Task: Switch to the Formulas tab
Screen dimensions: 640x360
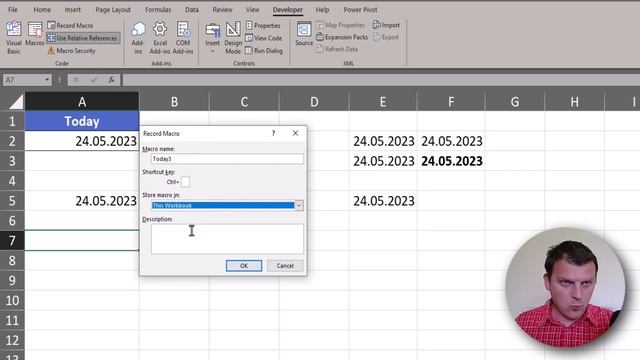Action: tap(158, 9)
